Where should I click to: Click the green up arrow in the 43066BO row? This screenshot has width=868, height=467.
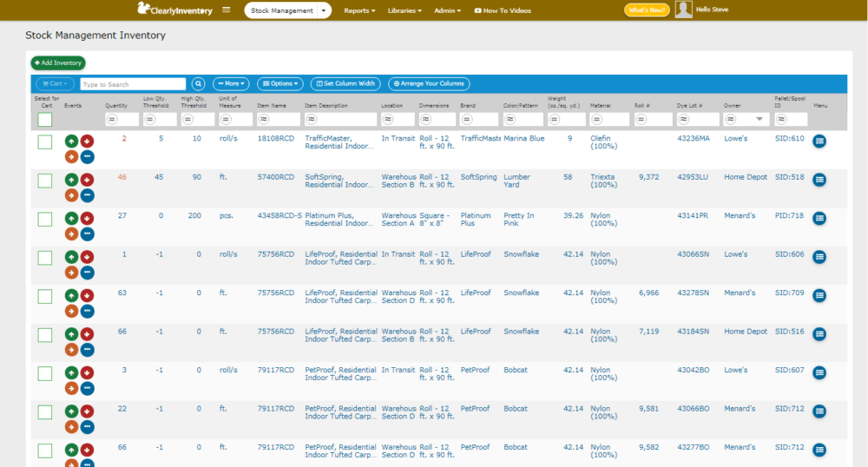(71, 411)
